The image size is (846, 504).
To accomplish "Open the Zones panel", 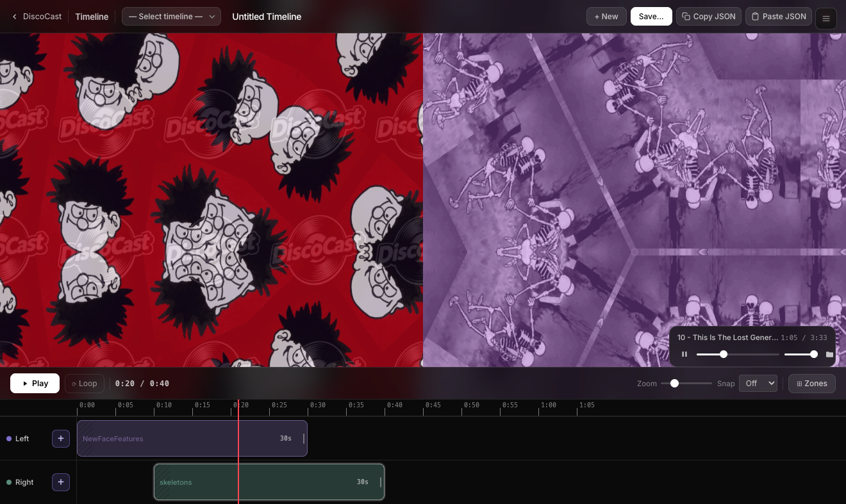I will (812, 384).
